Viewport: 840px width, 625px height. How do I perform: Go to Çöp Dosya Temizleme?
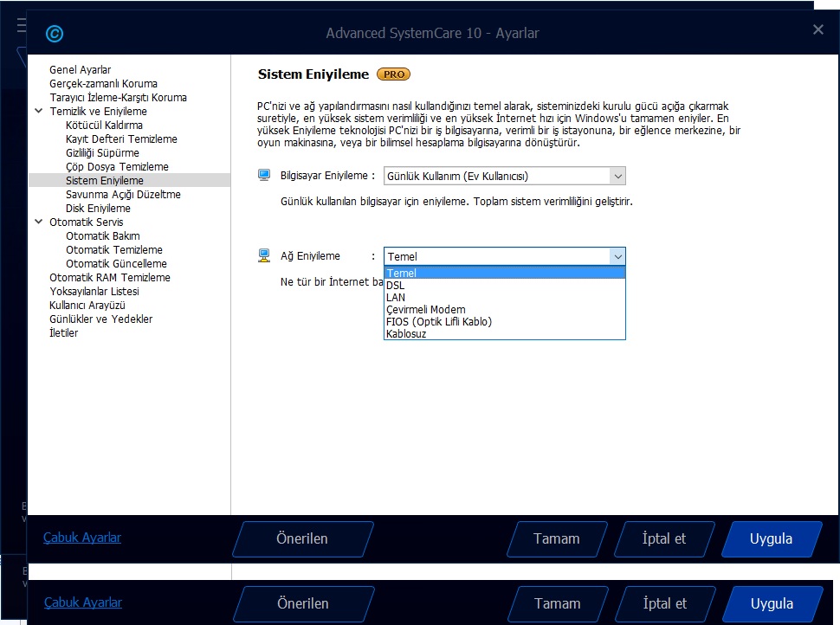point(117,167)
